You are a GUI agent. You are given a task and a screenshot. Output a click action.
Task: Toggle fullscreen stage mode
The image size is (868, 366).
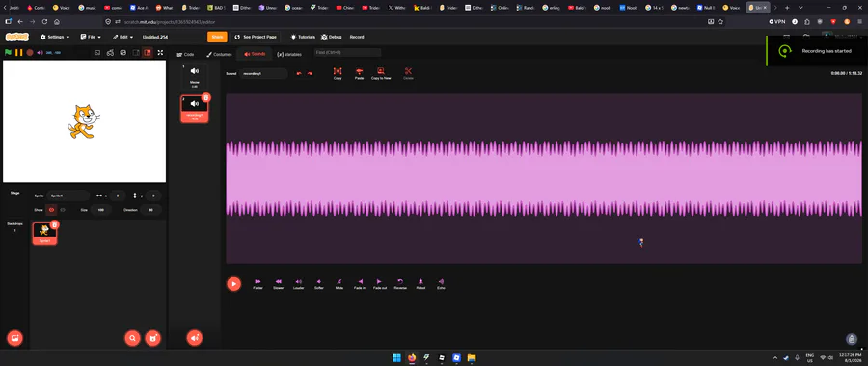(160, 53)
